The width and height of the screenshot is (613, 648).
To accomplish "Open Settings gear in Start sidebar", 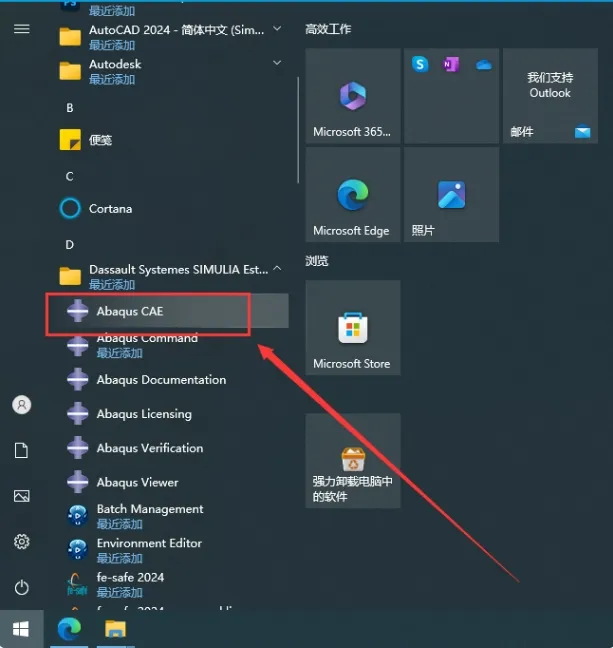I will (x=21, y=541).
